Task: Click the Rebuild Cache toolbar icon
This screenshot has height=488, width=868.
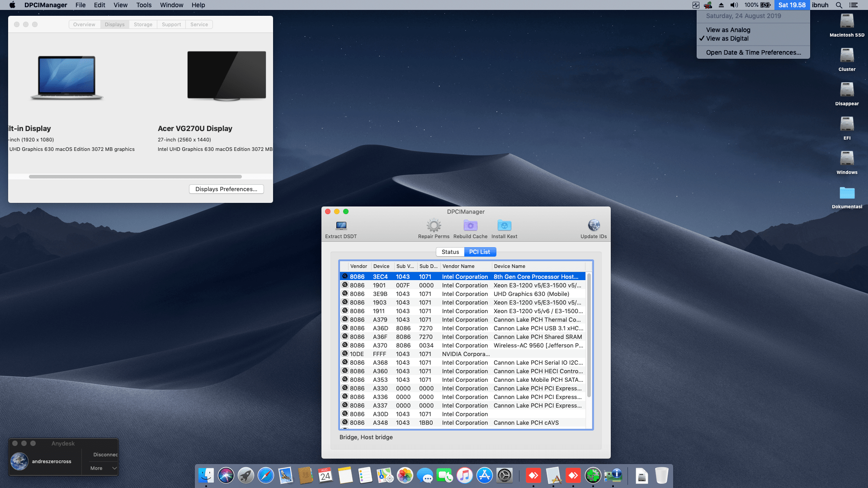Action: point(470,225)
